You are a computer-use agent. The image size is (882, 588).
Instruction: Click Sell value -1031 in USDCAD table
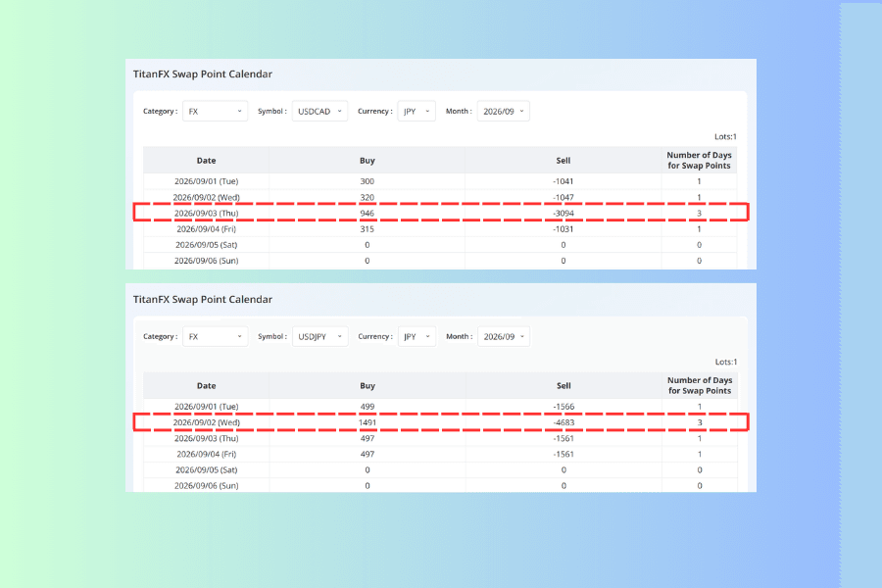pos(563,229)
